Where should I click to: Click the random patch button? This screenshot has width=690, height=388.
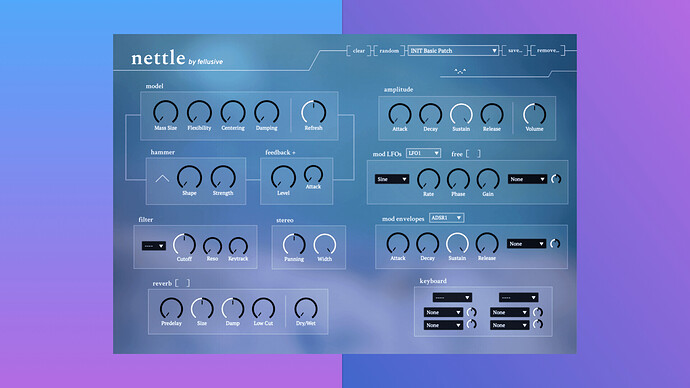(389, 51)
